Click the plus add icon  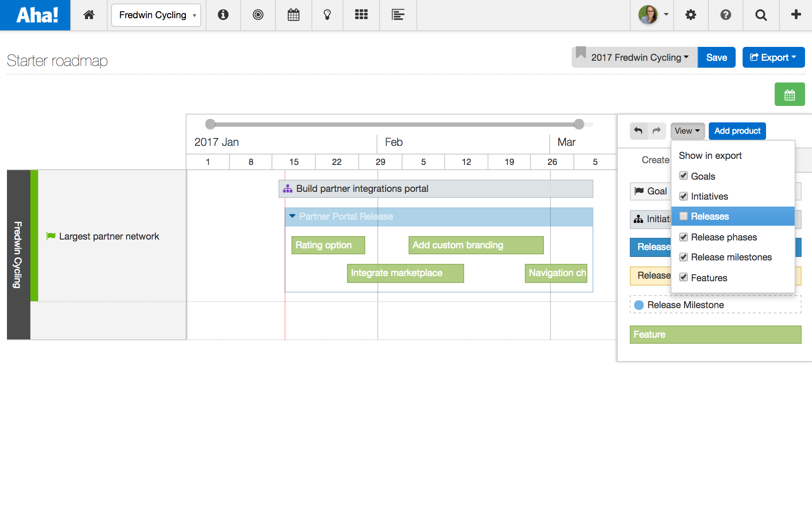pyautogui.click(x=796, y=15)
